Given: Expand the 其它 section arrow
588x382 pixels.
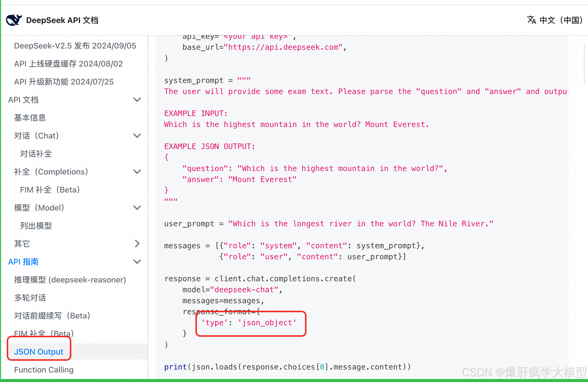Looking at the screenshot, I should 137,243.
